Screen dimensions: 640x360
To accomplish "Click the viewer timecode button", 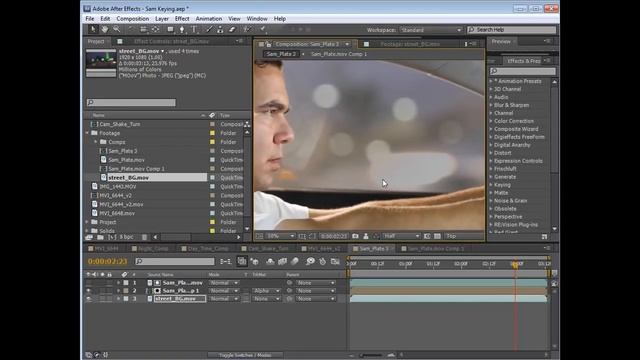I will (334, 236).
